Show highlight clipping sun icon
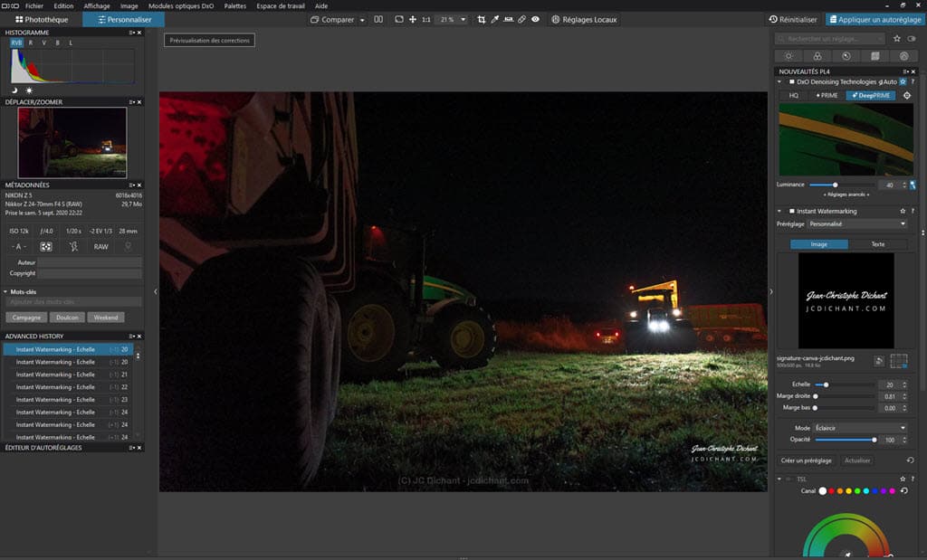The height and width of the screenshot is (560, 927). pos(29,90)
